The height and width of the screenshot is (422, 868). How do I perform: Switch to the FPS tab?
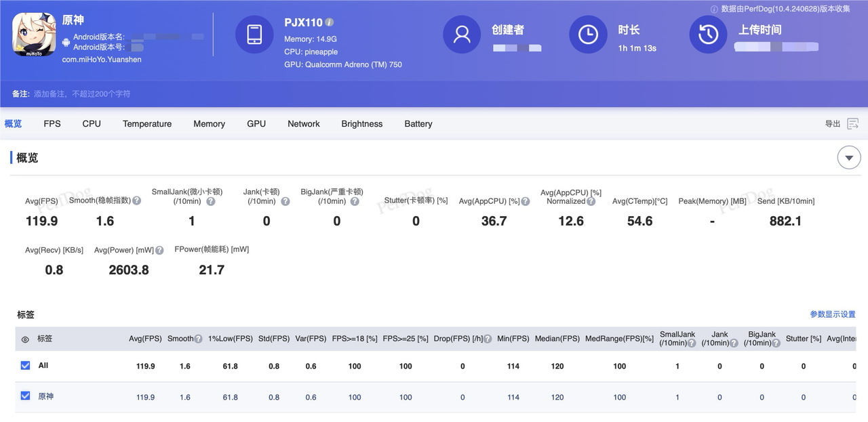click(52, 123)
